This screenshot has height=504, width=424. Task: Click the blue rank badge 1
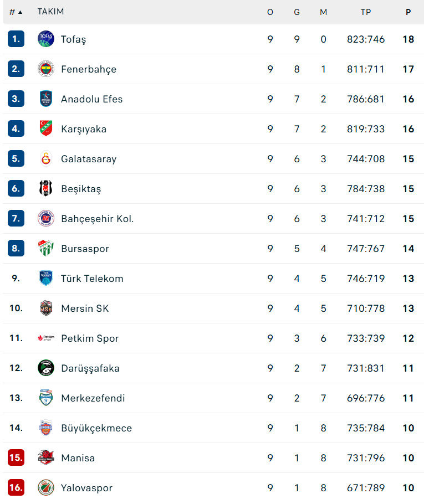tap(16, 39)
